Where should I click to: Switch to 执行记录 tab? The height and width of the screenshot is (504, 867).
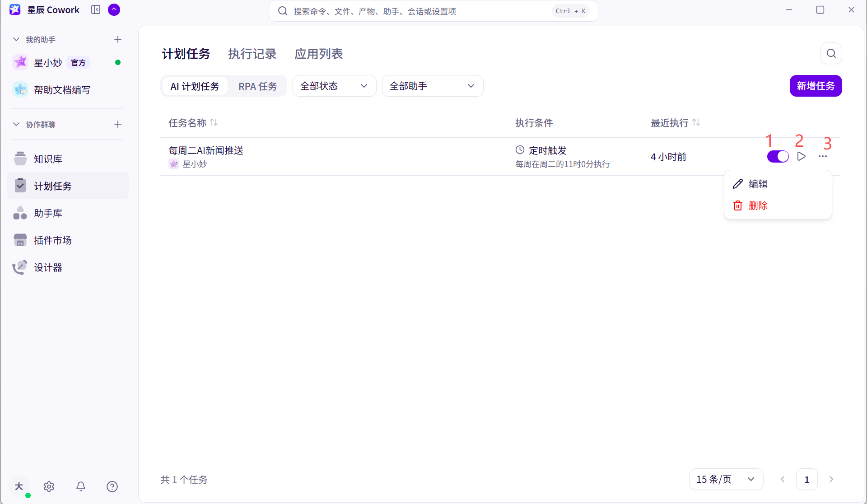(x=252, y=54)
